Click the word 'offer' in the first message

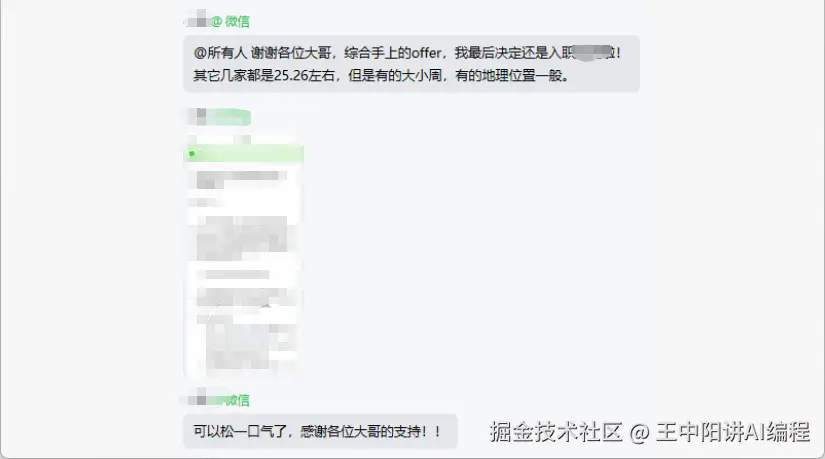(426, 53)
